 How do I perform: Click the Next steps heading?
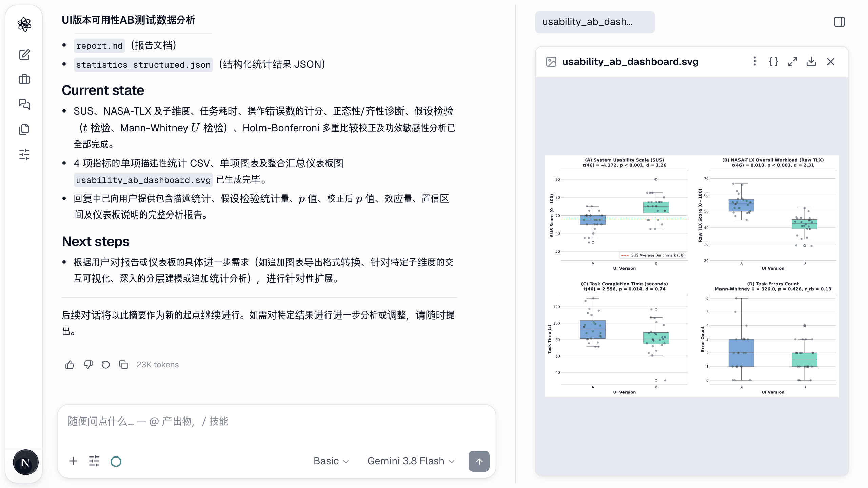tap(95, 242)
